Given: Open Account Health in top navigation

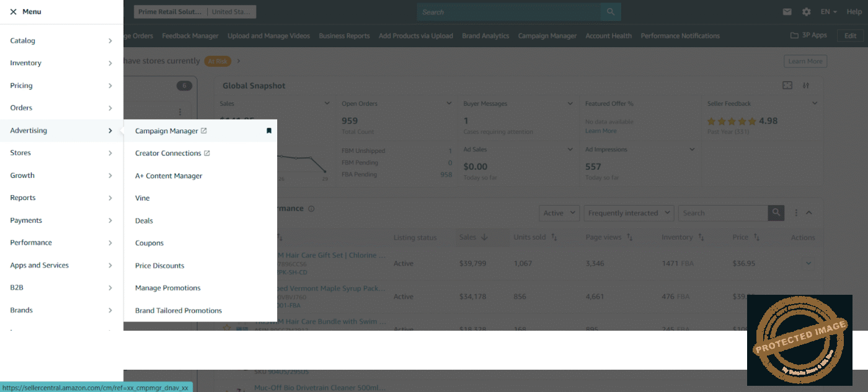Looking at the screenshot, I should [608, 36].
